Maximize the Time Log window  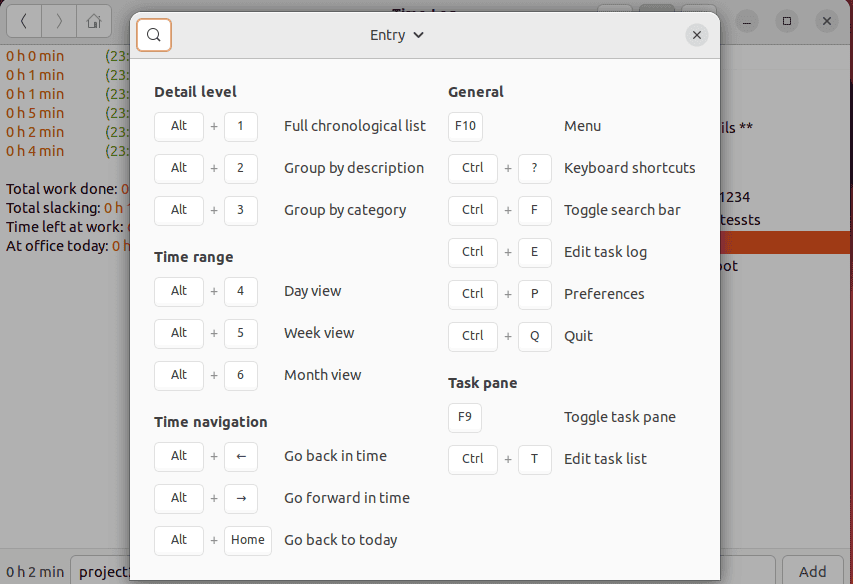tap(787, 20)
